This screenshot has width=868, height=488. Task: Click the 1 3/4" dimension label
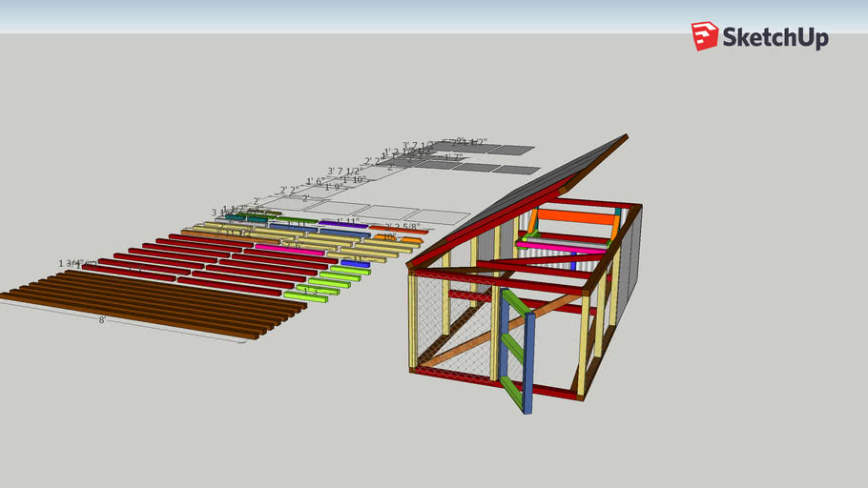click(x=71, y=263)
